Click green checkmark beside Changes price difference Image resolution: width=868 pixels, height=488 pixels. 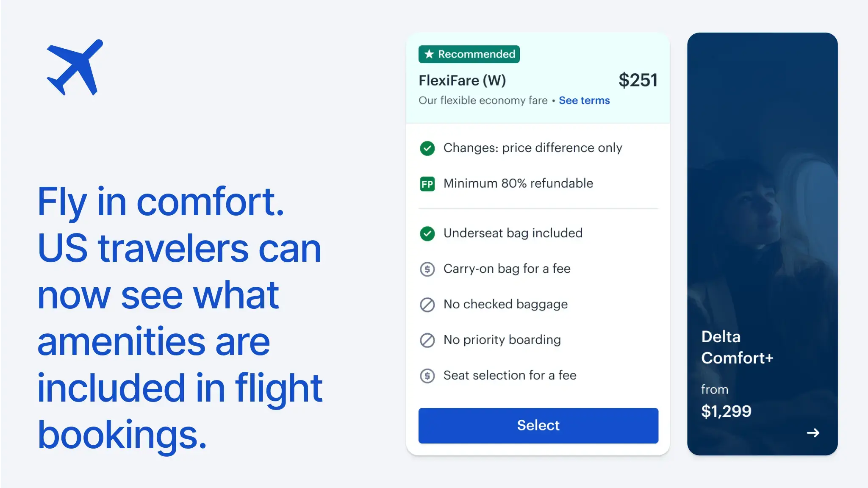pos(427,148)
